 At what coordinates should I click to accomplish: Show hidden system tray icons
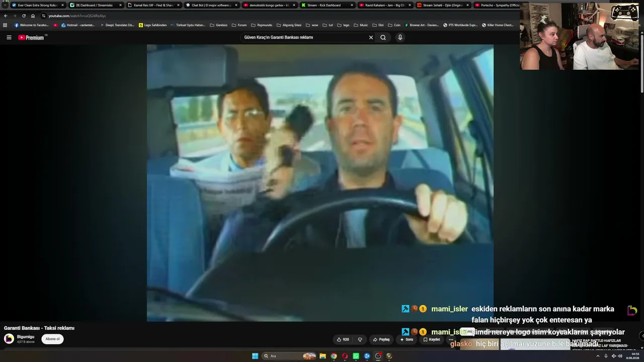coord(598,356)
